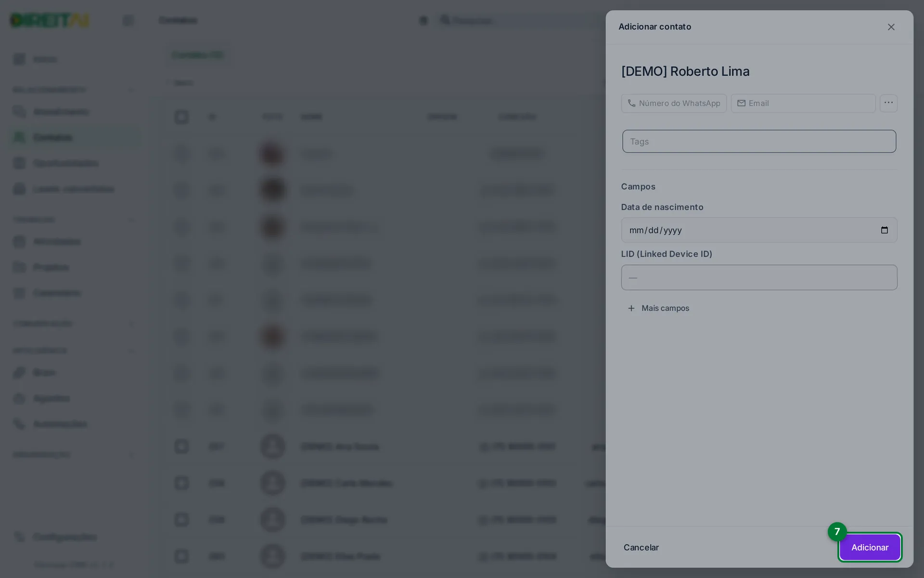Viewport: 924px width, 578px height.
Task: Edit the contact name [DEMO] Roberto Lima
Action: coord(685,71)
